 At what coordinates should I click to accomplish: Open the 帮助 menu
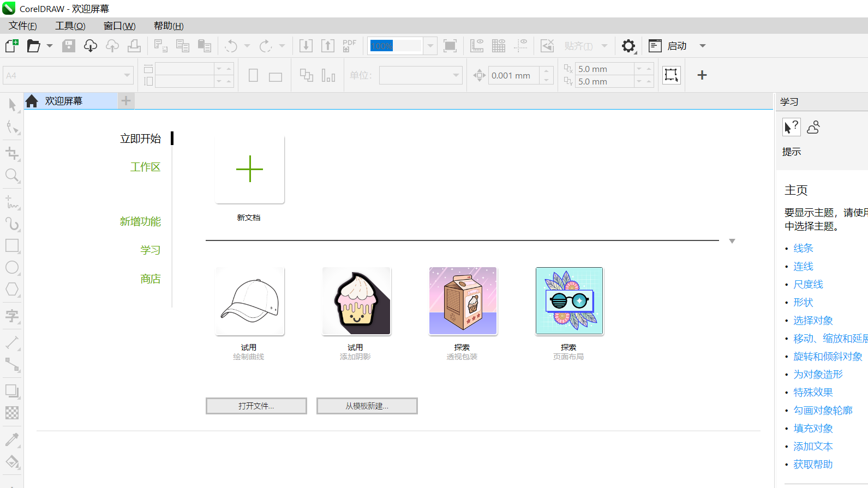point(169,26)
